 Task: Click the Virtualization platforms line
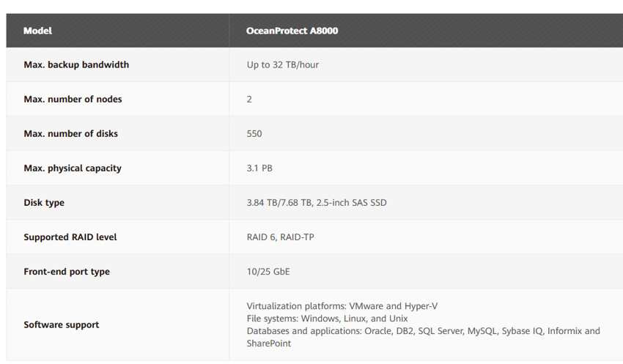pos(342,306)
